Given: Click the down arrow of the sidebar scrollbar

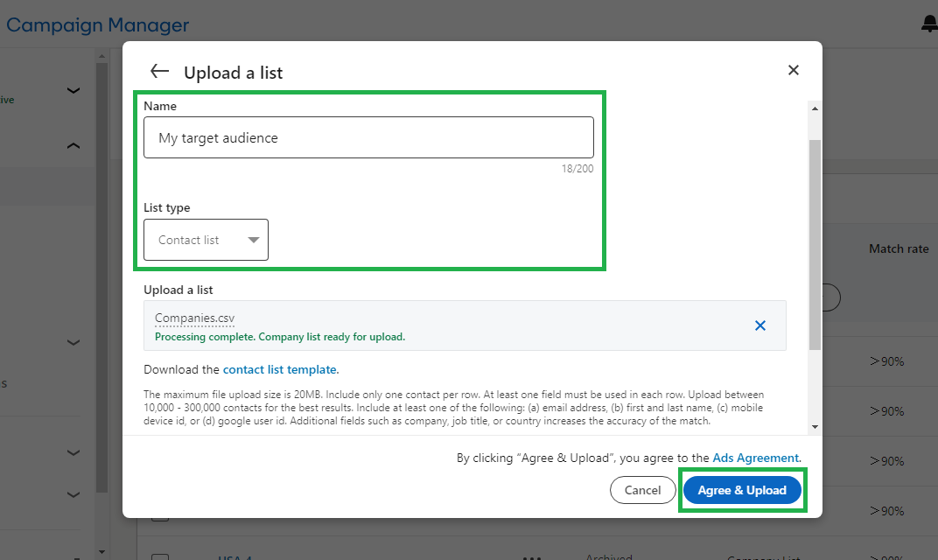Looking at the screenshot, I should click(101, 551).
